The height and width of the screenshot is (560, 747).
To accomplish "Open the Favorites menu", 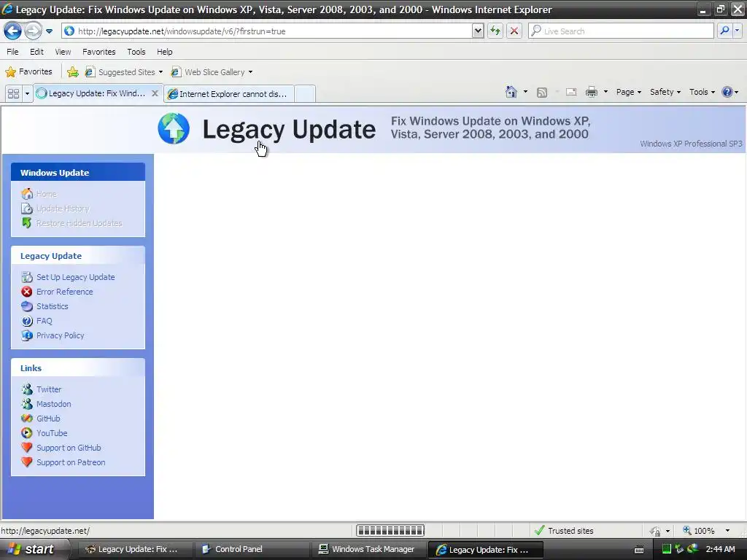I will click(98, 52).
